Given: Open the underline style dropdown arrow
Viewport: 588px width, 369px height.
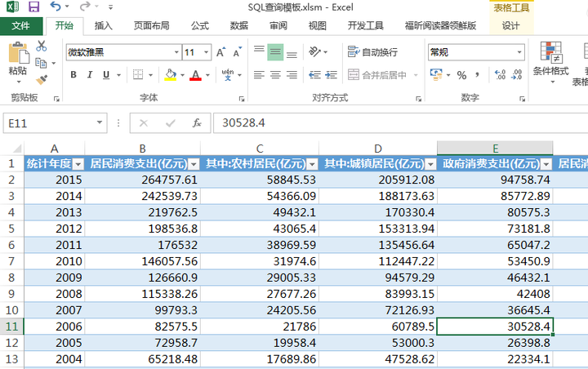Looking at the screenshot, I should point(119,75).
